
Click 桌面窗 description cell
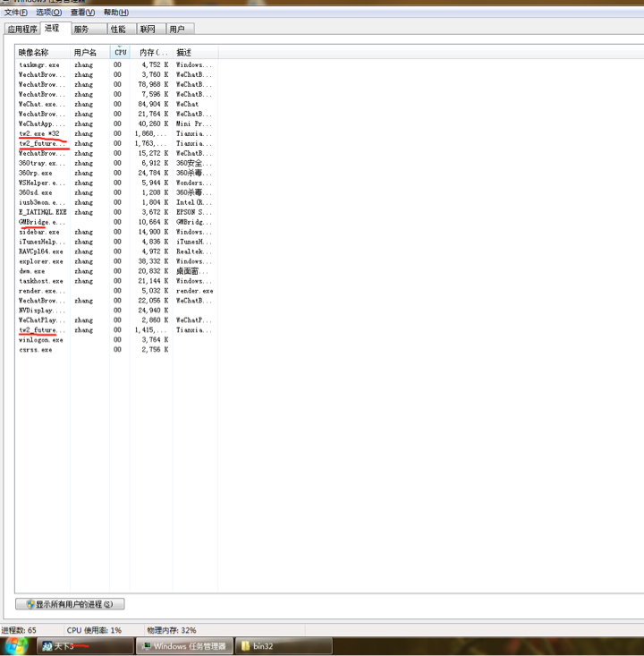(191, 271)
